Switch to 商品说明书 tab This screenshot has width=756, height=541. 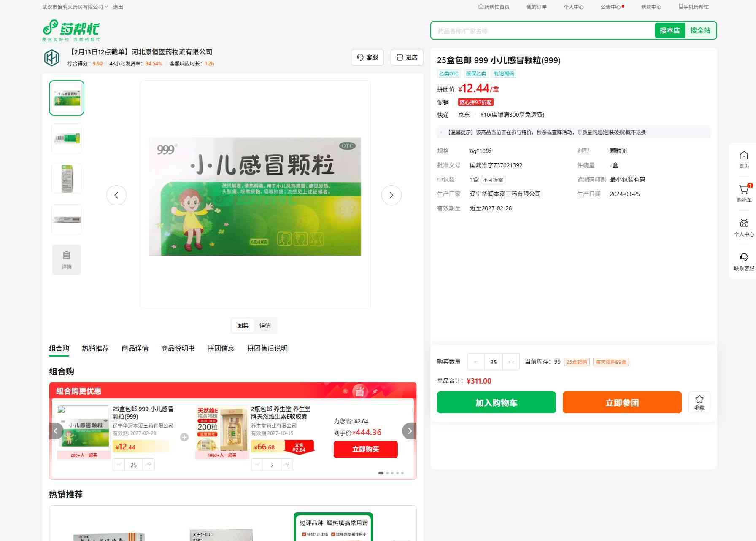tap(178, 348)
